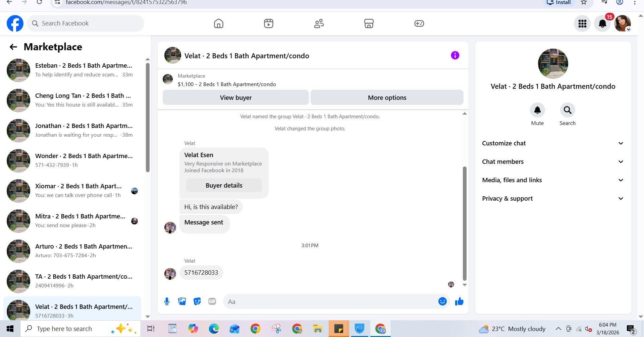Open the Chrome three-dot menu
This screenshot has height=337, width=644.
point(635,2)
